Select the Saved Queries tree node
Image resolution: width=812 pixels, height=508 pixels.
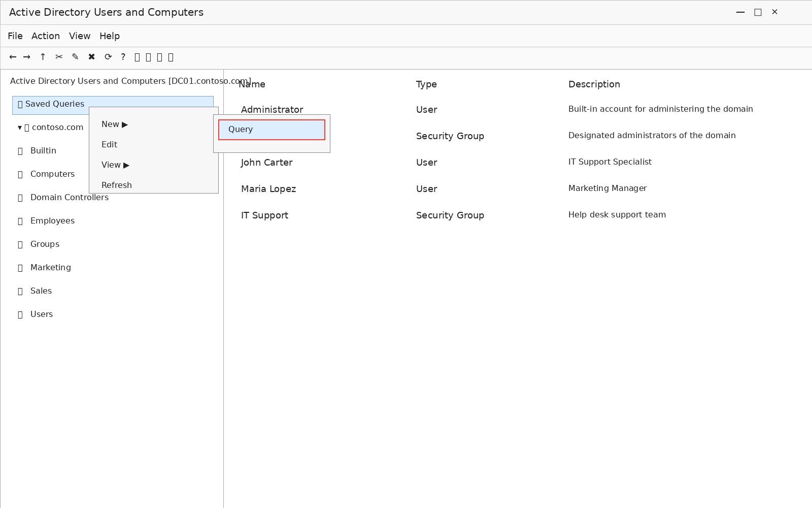113,105
